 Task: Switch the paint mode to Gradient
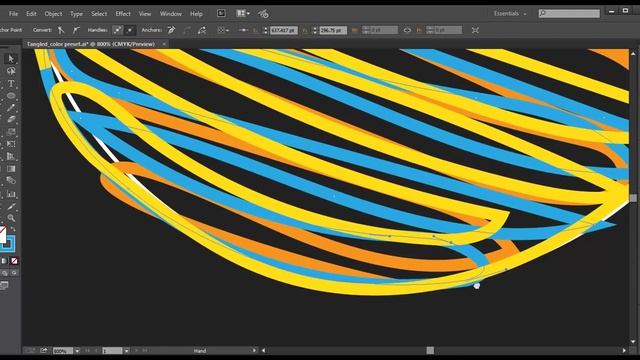[x=4, y=261]
